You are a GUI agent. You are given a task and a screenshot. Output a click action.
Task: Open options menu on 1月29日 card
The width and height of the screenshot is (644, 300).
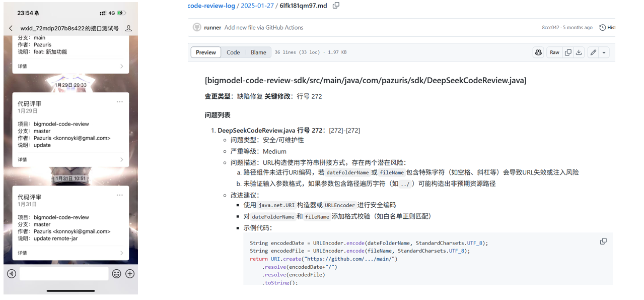tap(120, 102)
